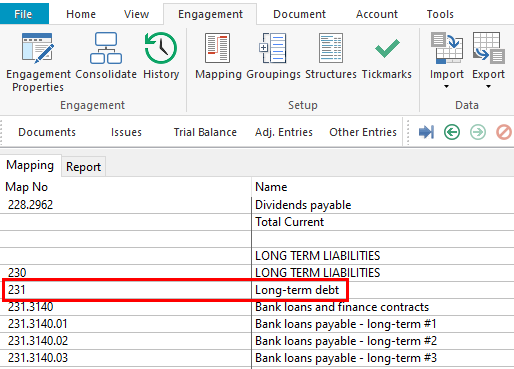The width and height of the screenshot is (514, 369).
Task: Open Tickmarks green checkmark icon
Action: click(387, 48)
